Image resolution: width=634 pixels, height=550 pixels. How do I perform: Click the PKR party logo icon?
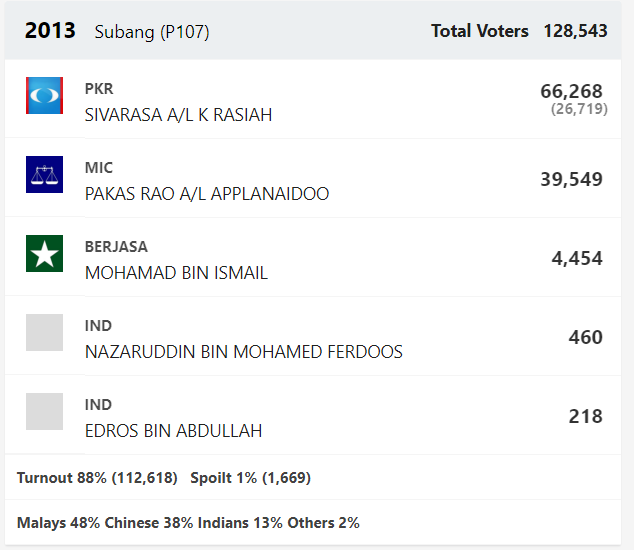click(44, 95)
